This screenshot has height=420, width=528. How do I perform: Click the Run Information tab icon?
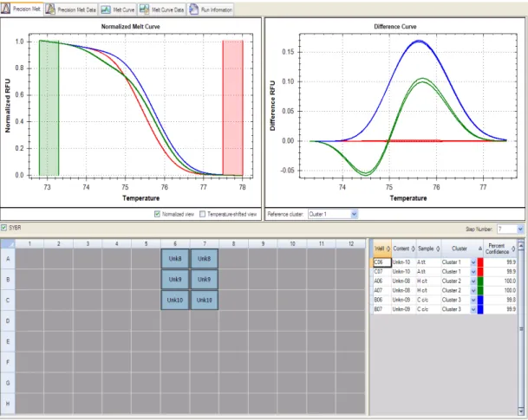coord(193,10)
